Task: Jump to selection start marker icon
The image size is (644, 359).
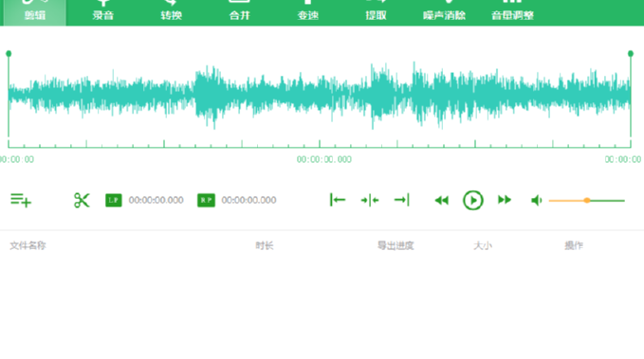Action: [338, 200]
